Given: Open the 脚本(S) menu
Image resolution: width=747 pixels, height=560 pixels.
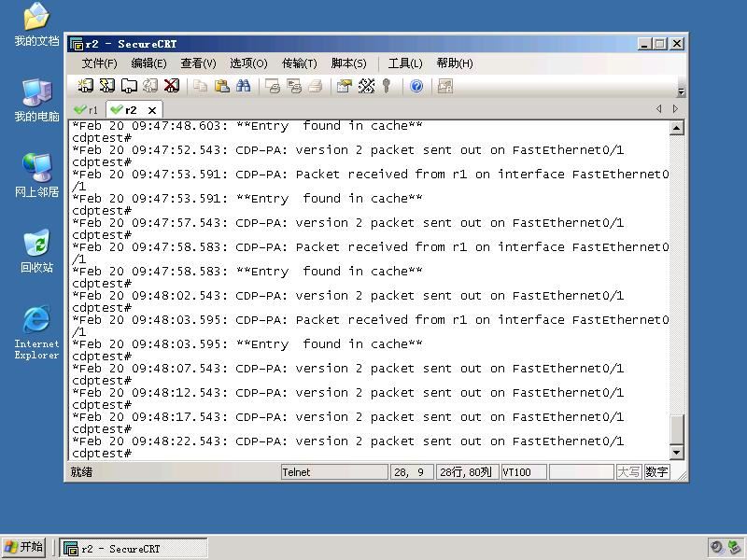Looking at the screenshot, I should click(348, 63).
